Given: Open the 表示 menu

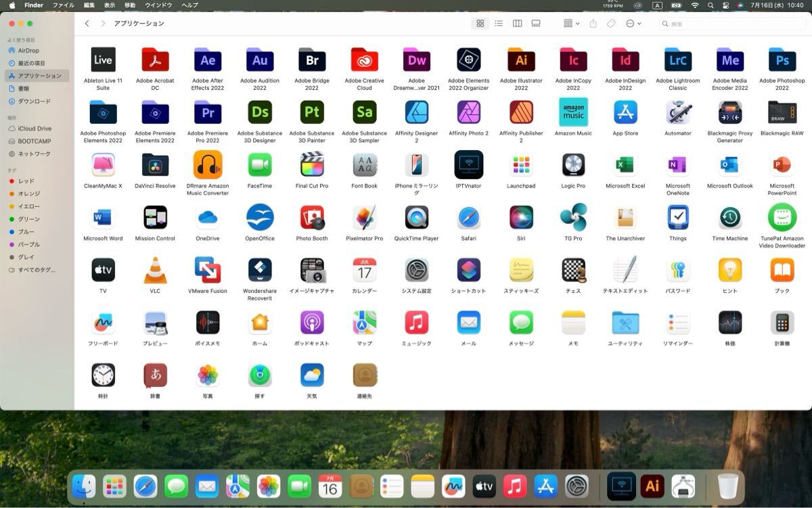Looking at the screenshot, I should pyautogui.click(x=110, y=5).
